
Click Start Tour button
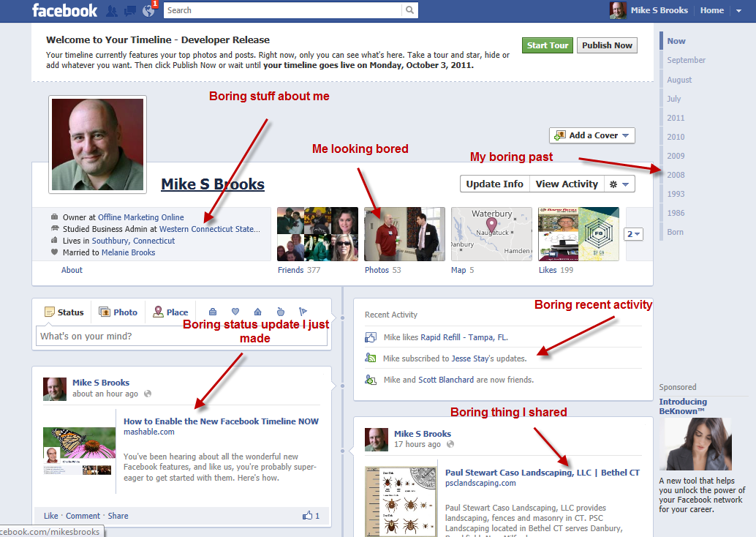[x=547, y=45]
